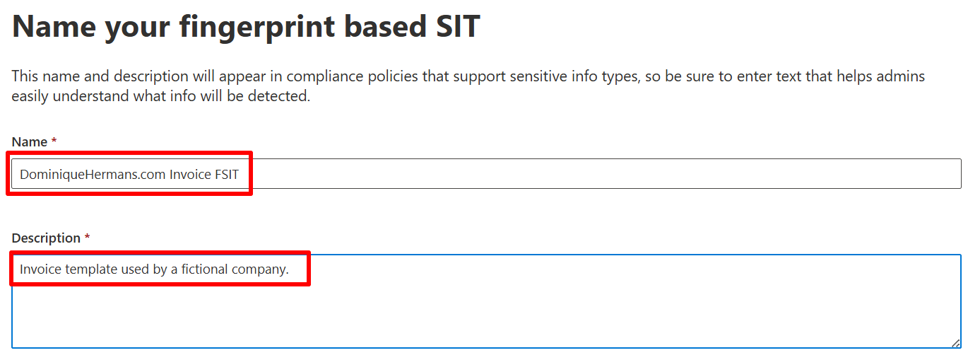Screen dimensions: 980x360
Task: Place cursor after "company." in Description
Action: [290, 269]
